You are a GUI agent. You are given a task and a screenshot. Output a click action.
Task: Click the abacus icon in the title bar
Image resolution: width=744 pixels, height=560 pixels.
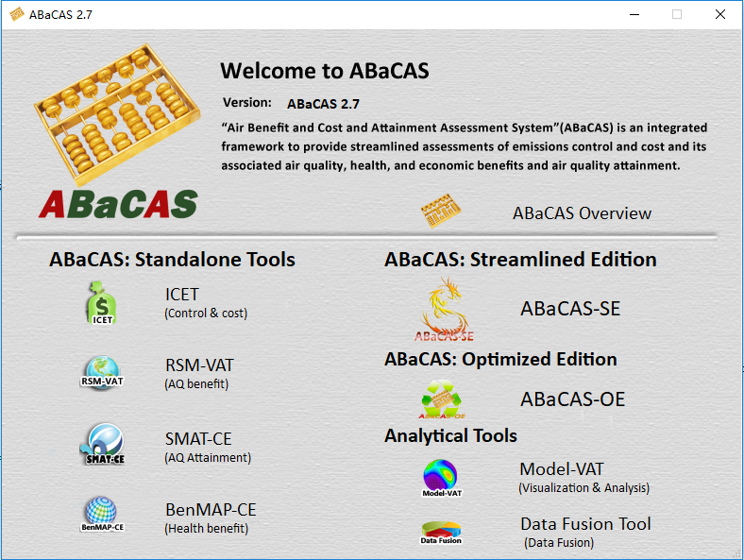pyautogui.click(x=17, y=14)
